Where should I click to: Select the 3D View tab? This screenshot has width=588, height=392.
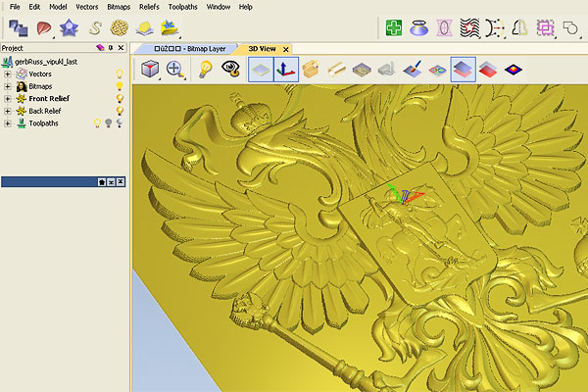tap(262, 49)
